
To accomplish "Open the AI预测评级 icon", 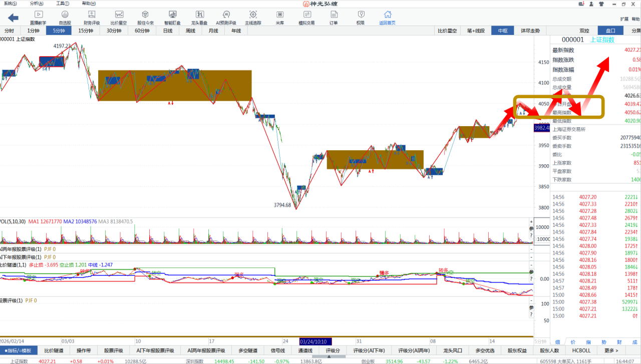I will click(x=226, y=18).
